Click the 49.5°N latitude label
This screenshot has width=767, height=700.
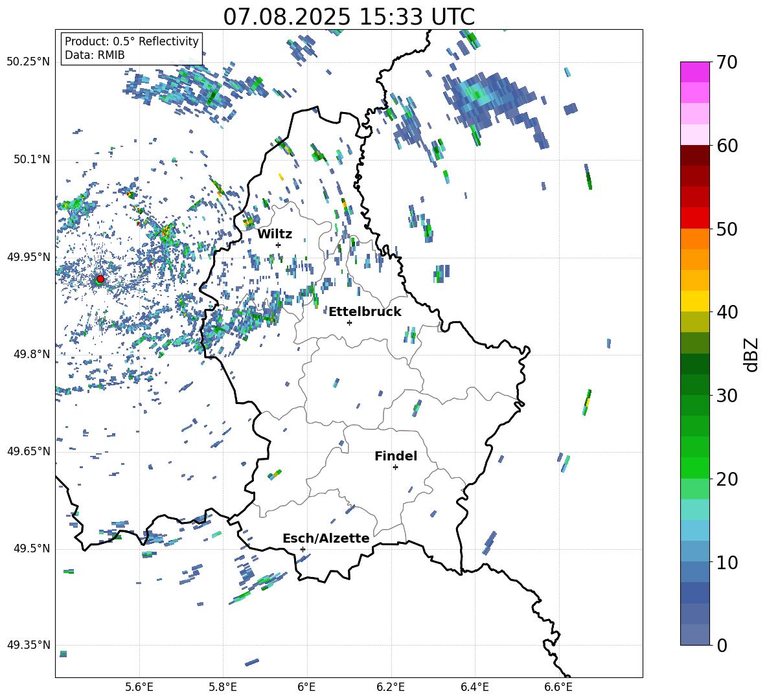(31, 548)
